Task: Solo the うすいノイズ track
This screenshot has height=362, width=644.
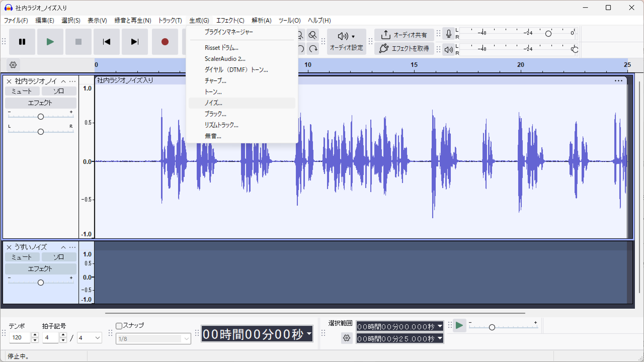Action: (59, 257)
